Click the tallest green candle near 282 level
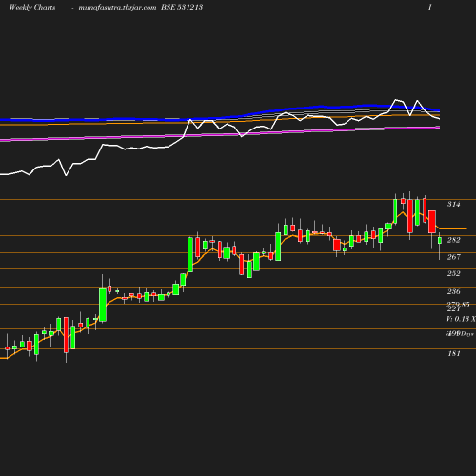 click(190, 255)
